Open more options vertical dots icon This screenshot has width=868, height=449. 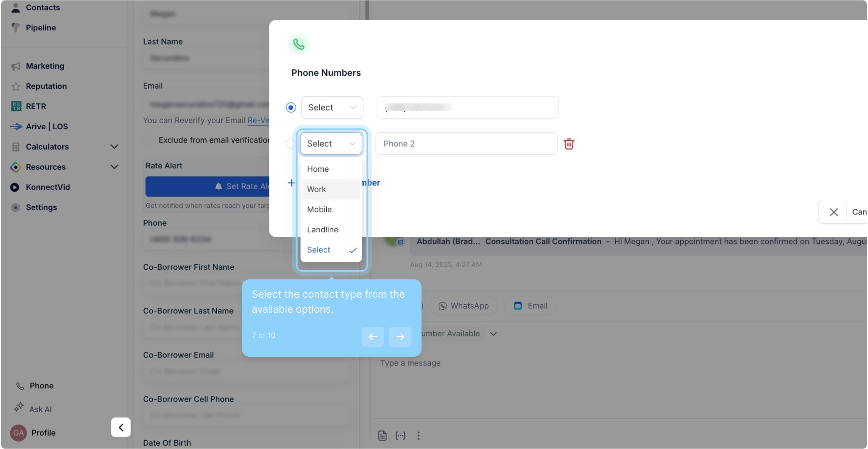point(418,435)
